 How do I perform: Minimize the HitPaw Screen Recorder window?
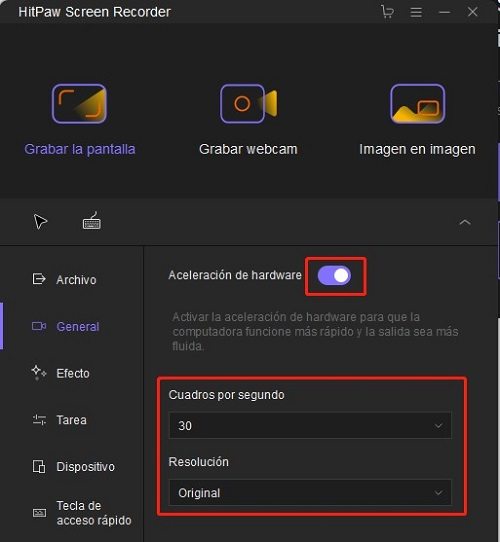click(444, 12)
